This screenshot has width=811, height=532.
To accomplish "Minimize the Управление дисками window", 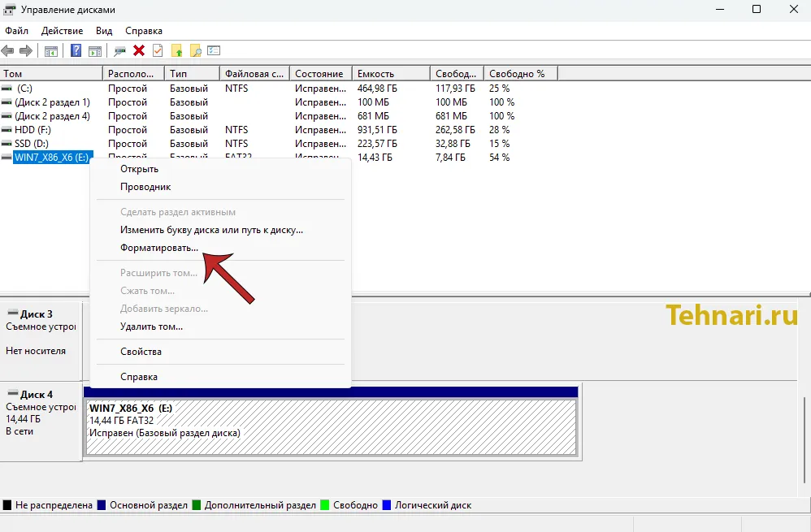I will pyautogui.click(x=719, y=9).
